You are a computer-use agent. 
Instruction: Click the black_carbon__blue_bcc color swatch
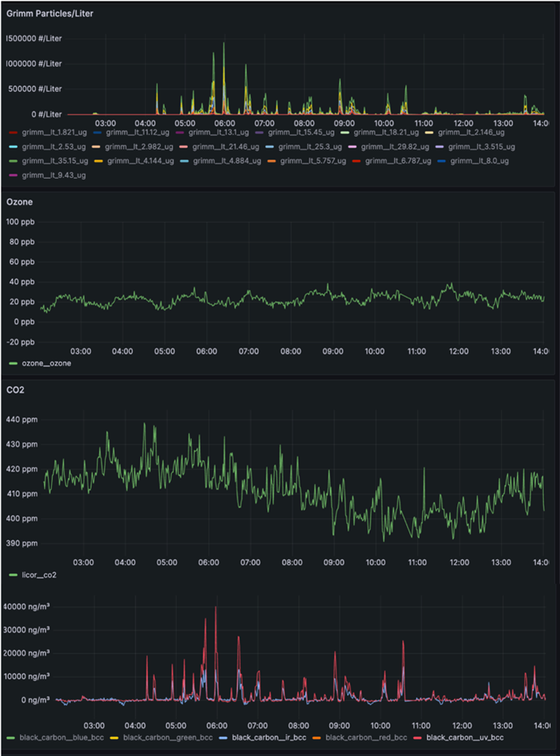coord(11,736)
